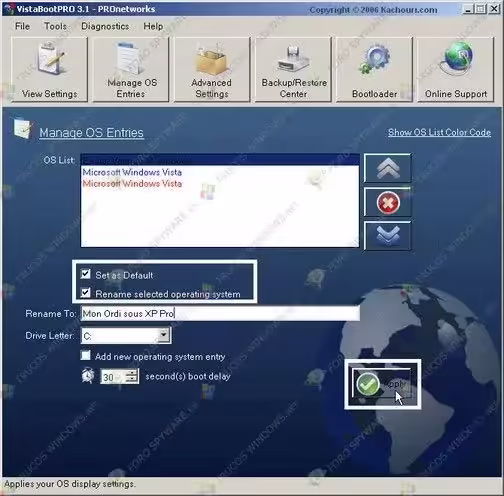Toggle Rename selected operating system checkbox

pos(86,293)
